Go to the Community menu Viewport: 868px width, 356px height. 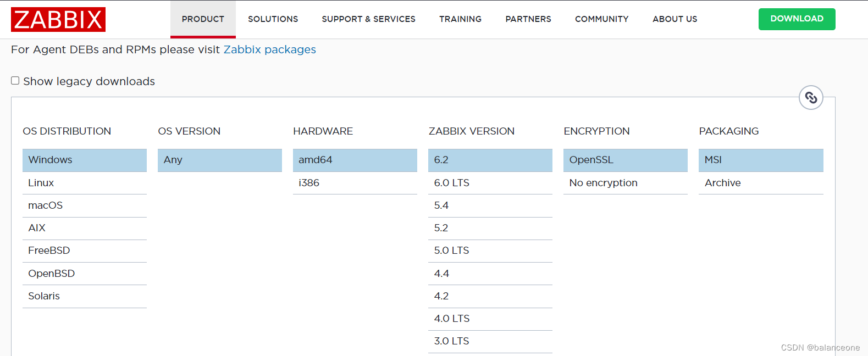(x=601, y=19)
